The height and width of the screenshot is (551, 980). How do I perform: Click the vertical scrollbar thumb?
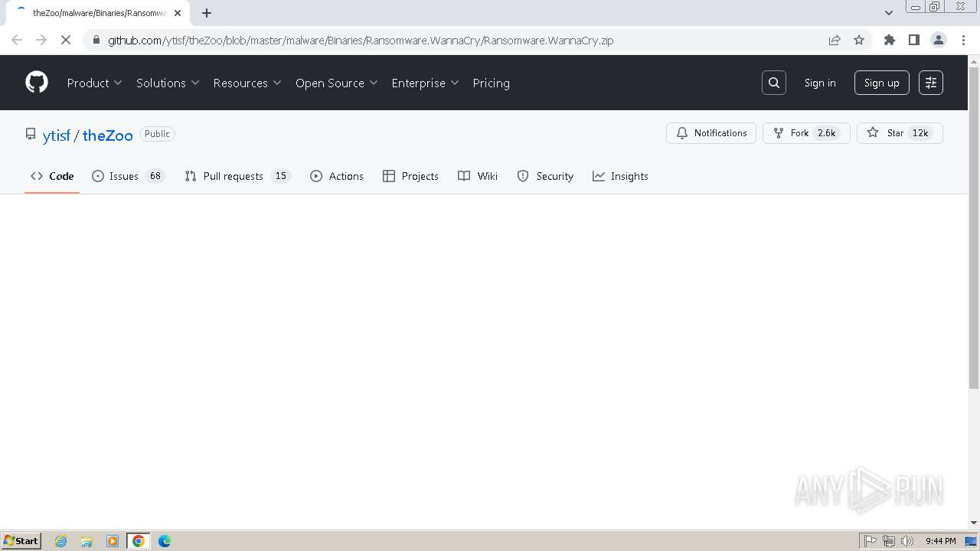(974, 228)
